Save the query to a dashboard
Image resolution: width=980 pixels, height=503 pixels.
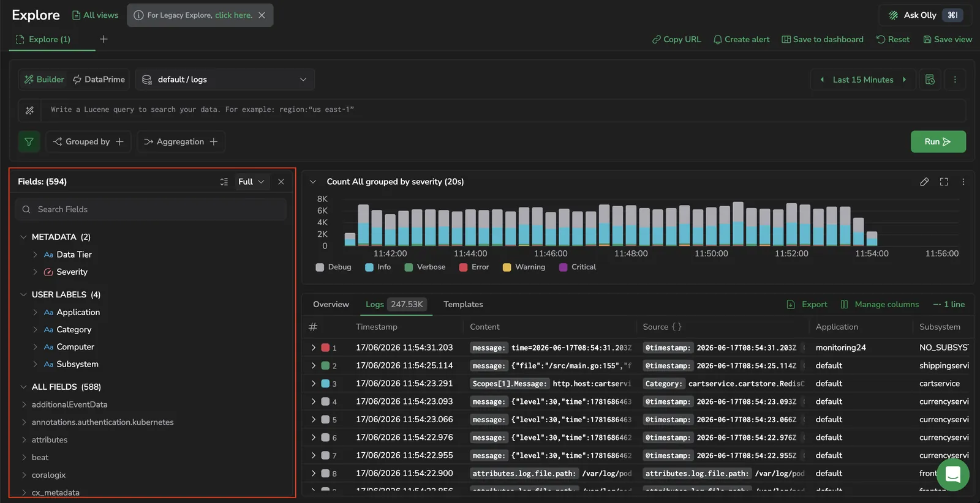coord(823,39)
